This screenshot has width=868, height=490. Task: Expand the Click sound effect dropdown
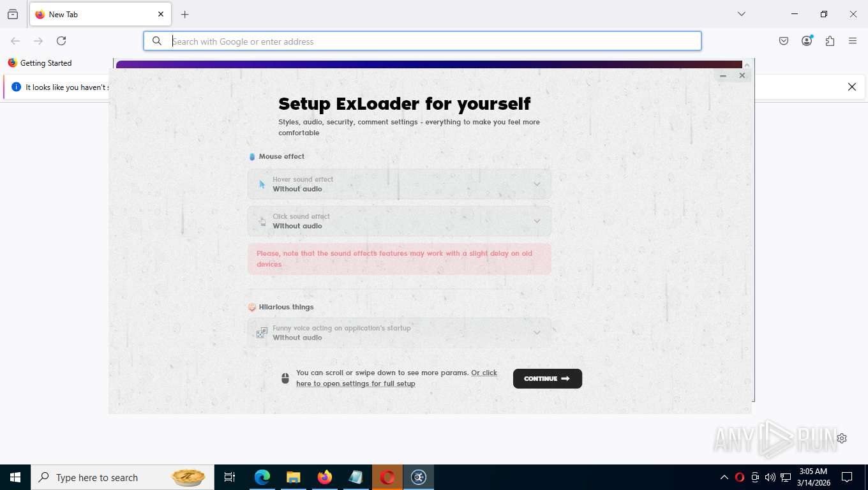coord(399,221)
